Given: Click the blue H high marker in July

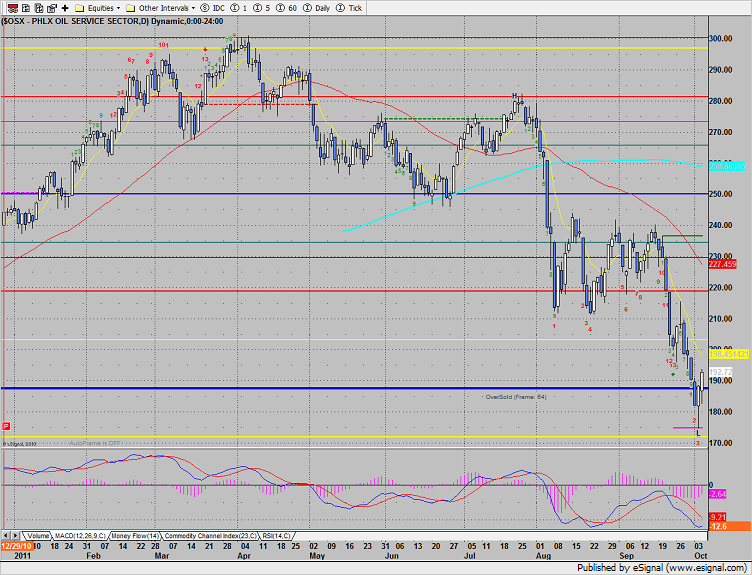Looking at the screenshot, I should coord(515,96).
